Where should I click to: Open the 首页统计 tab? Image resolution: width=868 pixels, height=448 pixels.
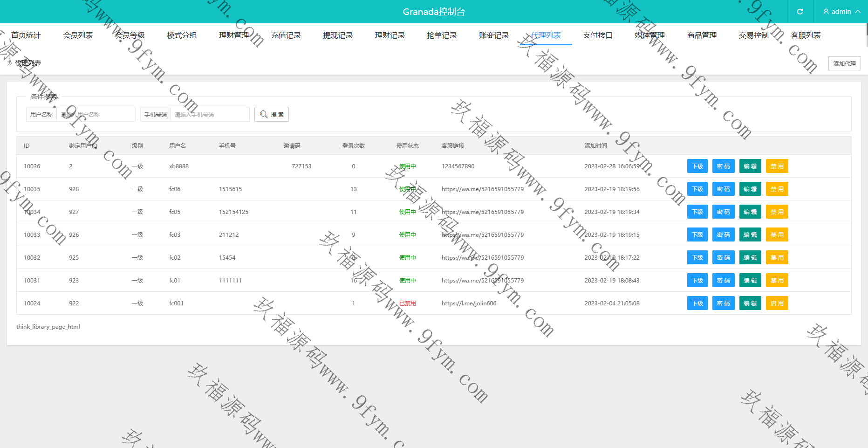coord(26,35)
